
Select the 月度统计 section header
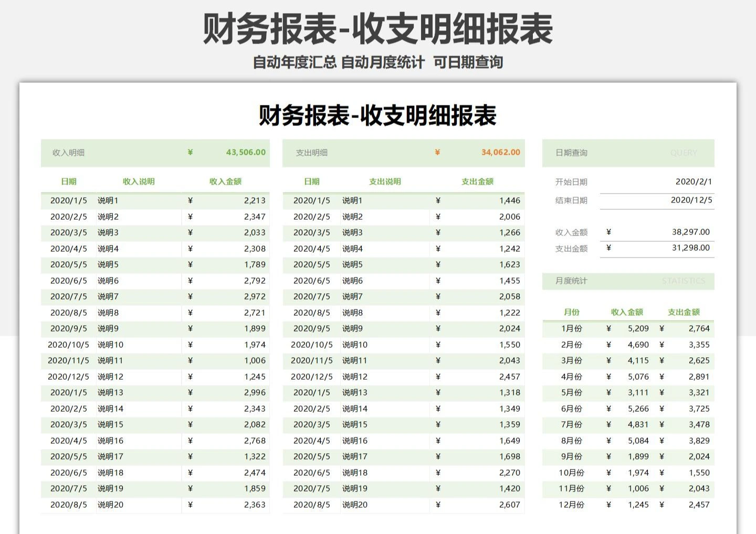coord(571,281)
